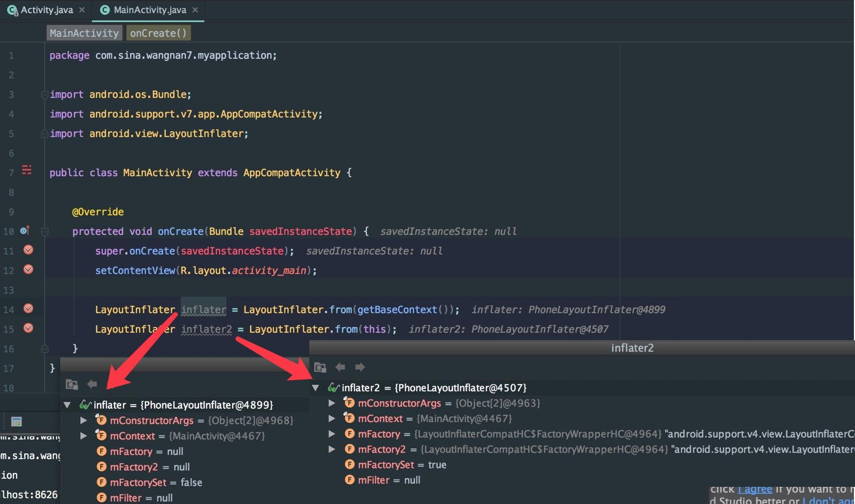Close the MainActivity.java tab
The width and height of the screenshot is (855, 504).
pyautogui.click(x=195, y=10)
